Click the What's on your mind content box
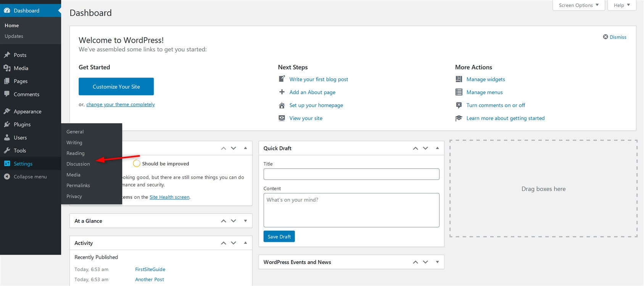Viewport: 644px width, 286px height. (x=351, y=210)
